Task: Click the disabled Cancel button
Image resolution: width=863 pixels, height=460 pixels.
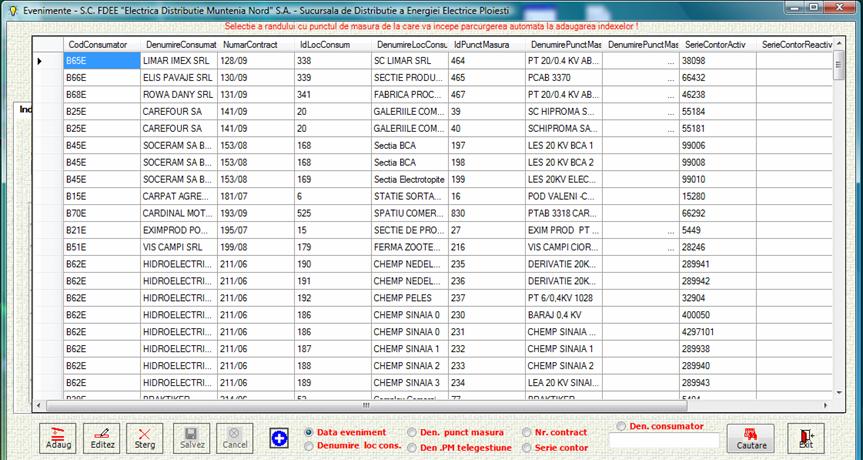Action: [x=234, y=439]
